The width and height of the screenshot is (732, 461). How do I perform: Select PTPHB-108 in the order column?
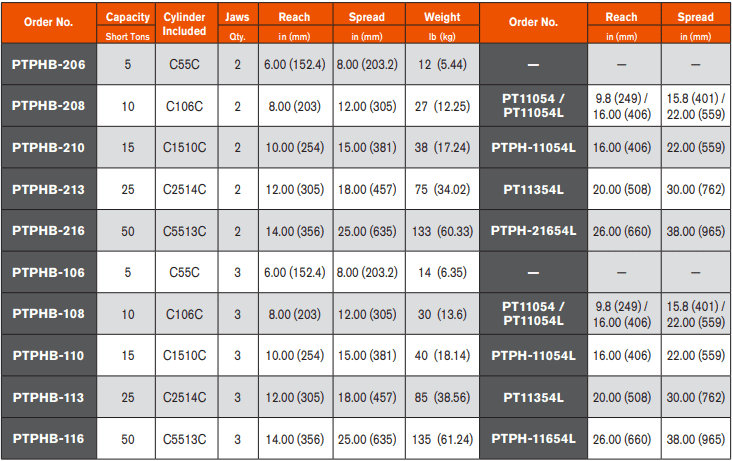[x=48, y=313]
